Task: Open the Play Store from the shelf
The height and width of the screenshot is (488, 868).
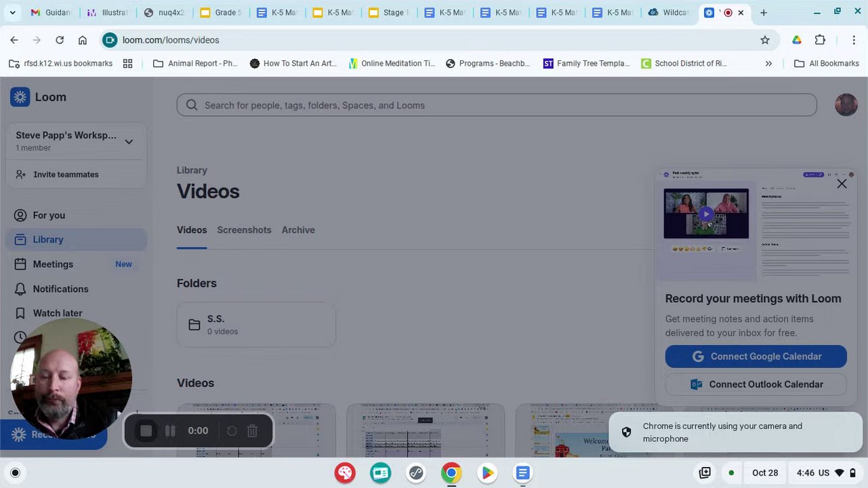Action: pos(487,473)
